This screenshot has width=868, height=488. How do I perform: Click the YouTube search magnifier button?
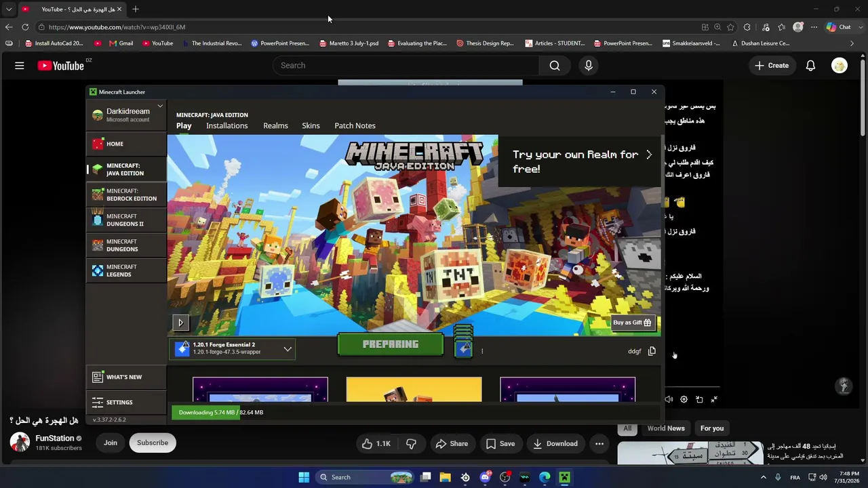[x=555, y=66]
